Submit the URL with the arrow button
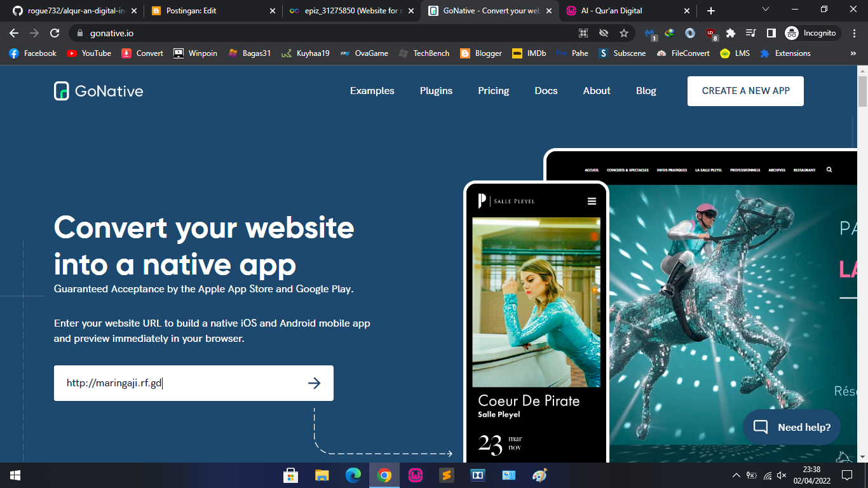 [314, 383]
